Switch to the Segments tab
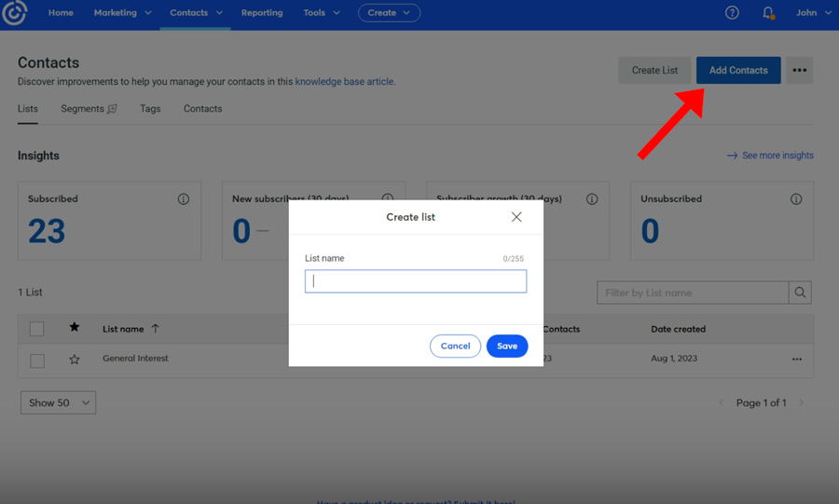The image size is (839, 504). 82,108
